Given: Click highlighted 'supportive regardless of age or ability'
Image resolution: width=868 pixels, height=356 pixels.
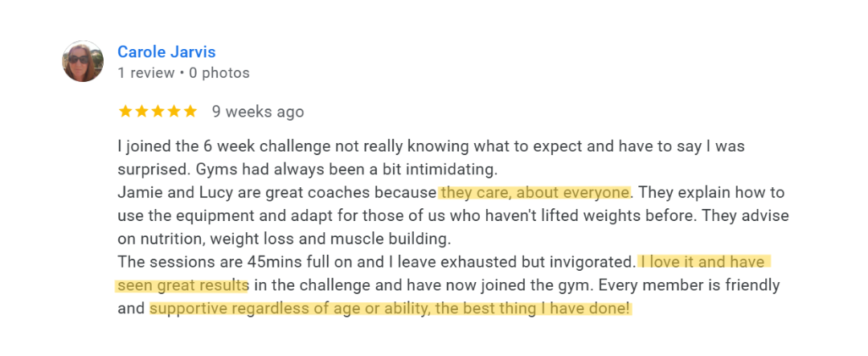Looking at the screenshot, I should point(286,309).
